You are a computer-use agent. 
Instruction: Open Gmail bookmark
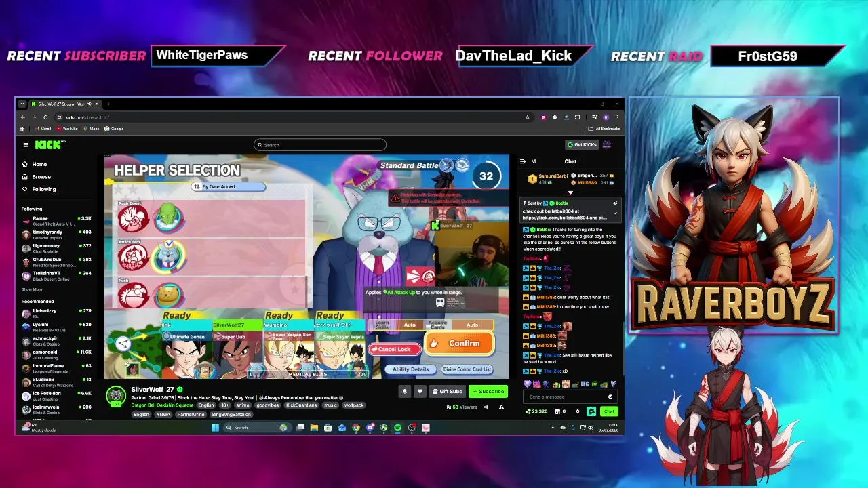[x=43, y=129]
